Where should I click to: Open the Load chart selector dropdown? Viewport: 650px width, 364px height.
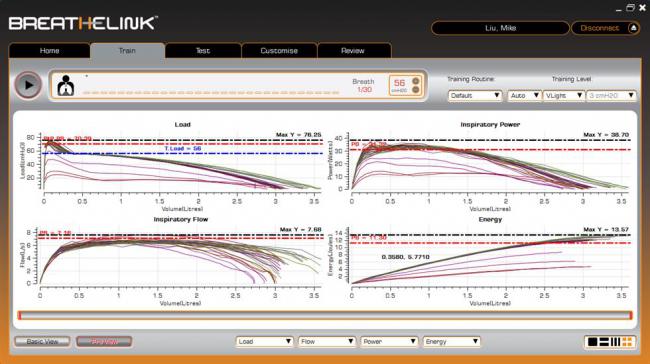coord(264,342)
